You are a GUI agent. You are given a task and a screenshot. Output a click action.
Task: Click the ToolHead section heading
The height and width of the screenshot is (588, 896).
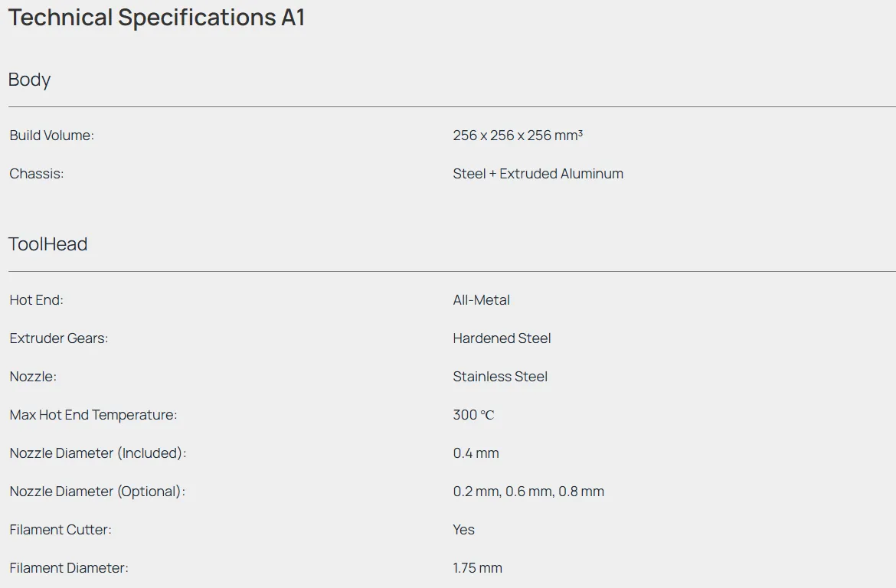(x=47, y=244)
